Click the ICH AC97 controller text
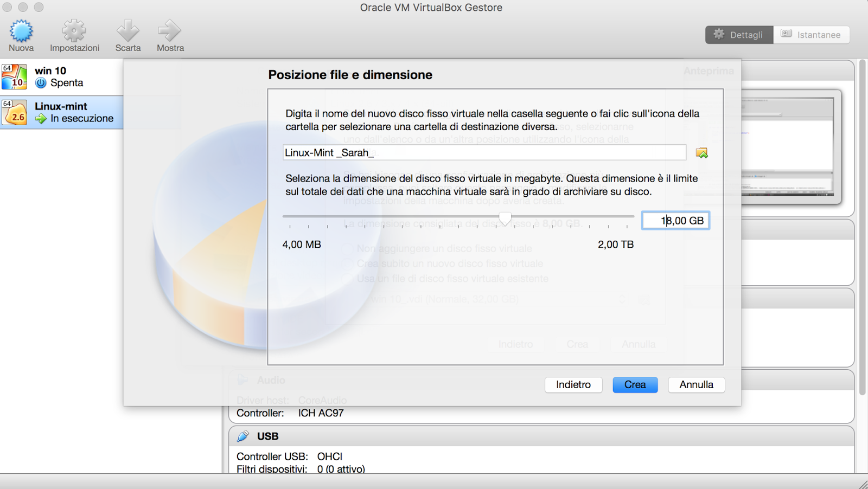 [321, 413]
